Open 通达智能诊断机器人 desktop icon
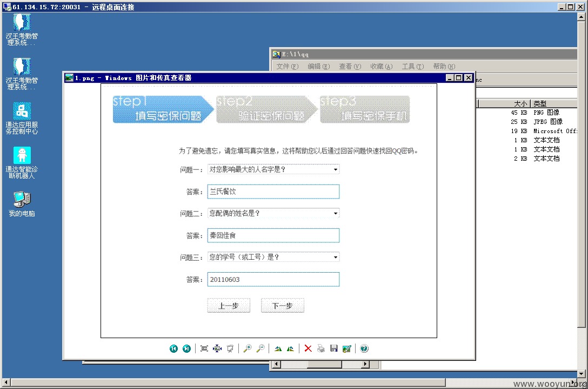Screen dimensions: 588x389 (x=22, y=163)
